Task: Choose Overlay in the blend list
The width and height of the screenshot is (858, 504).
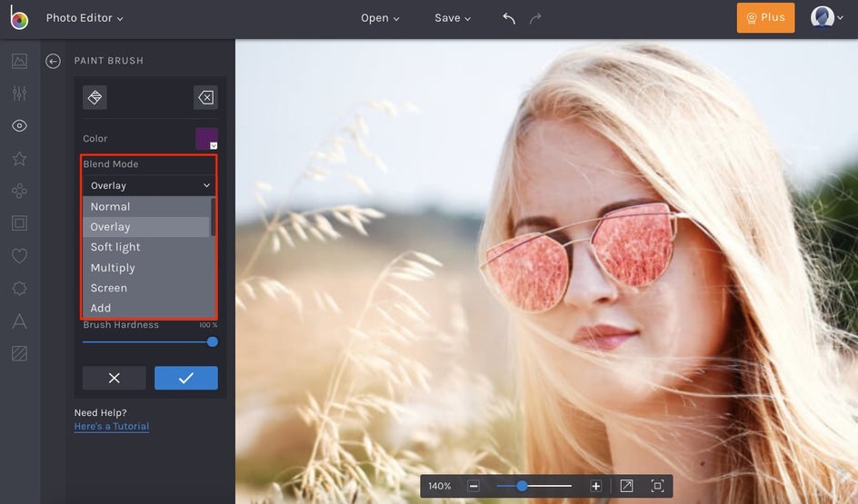Action: coord(146,227)
